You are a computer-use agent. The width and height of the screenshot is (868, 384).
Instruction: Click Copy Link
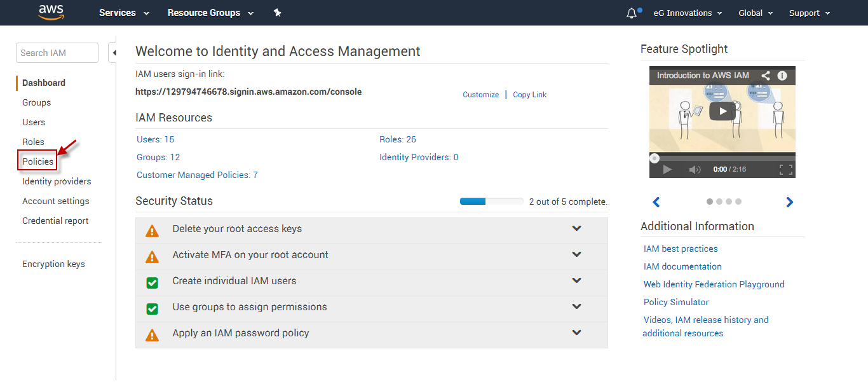point(530,95)
